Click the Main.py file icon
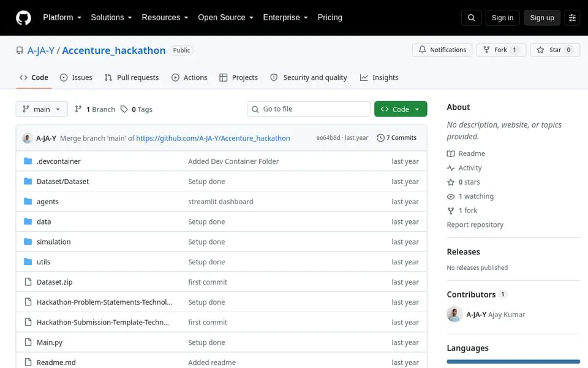Image resolution: width=588 pixels, height=368 pixels. [28, 342]
